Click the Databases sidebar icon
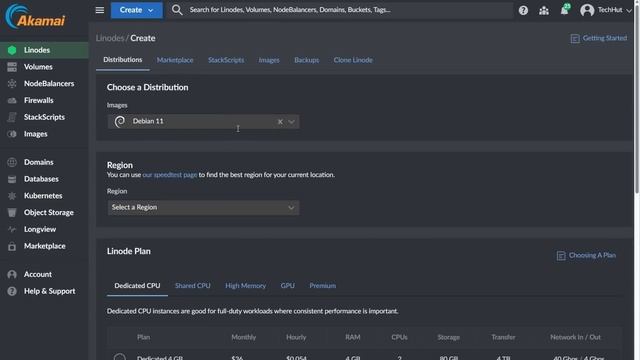640x360 pixels. tap(12, 179)
